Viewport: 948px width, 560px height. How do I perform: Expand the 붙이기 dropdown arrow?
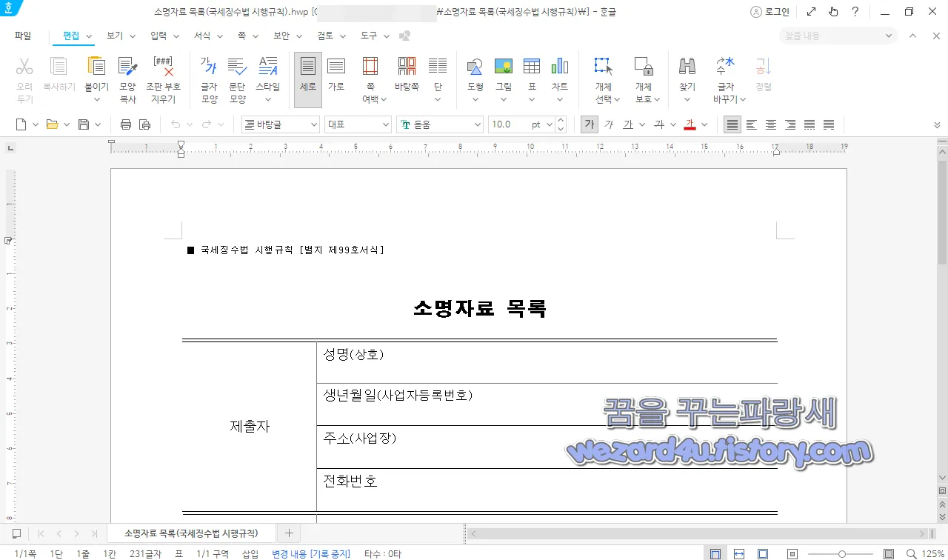[x=96, y=99]
